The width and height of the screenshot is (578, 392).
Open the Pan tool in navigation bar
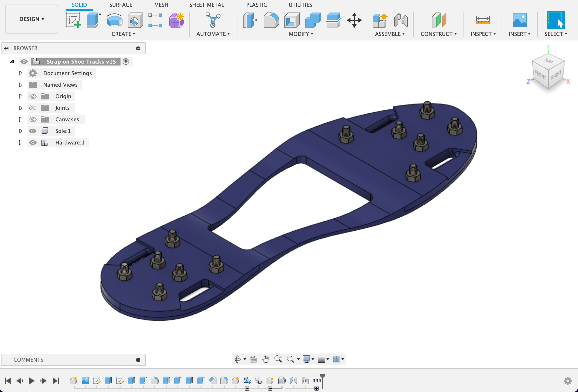265,359
